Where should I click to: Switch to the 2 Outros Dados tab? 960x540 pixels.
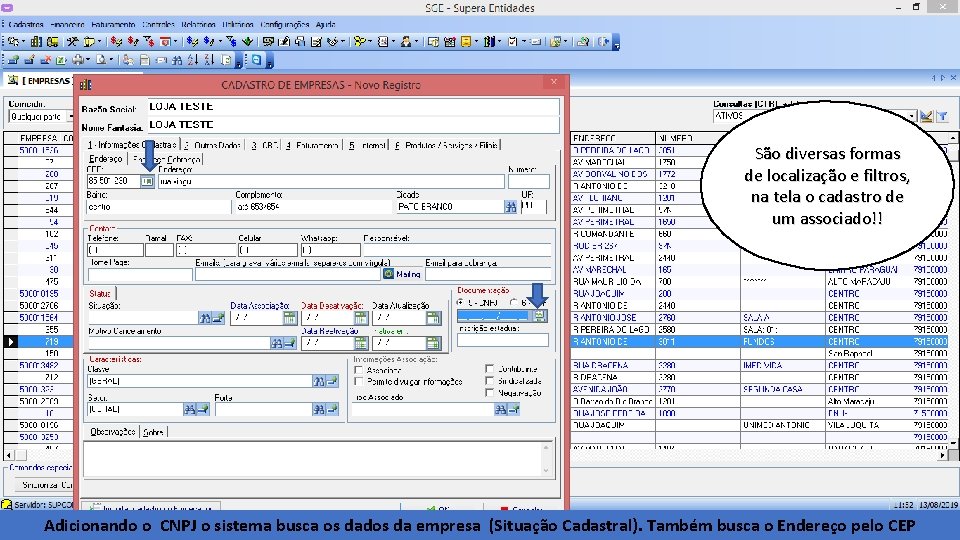point(212,145)
